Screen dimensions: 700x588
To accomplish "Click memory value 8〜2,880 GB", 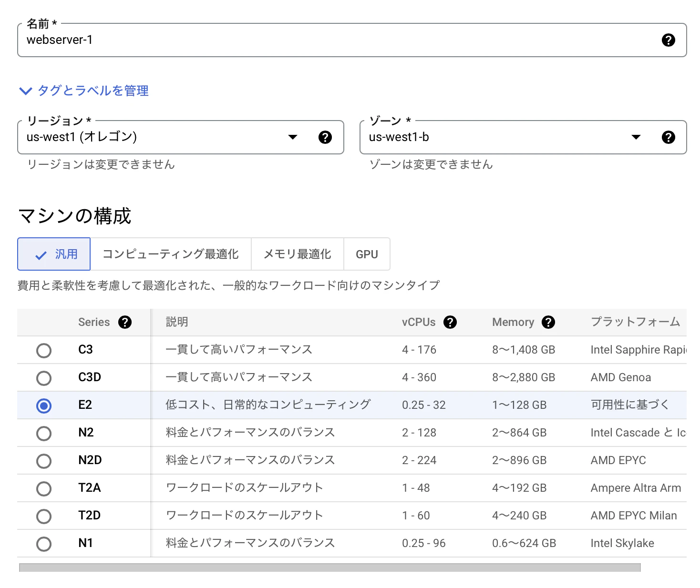I will [x=524, y=377].
